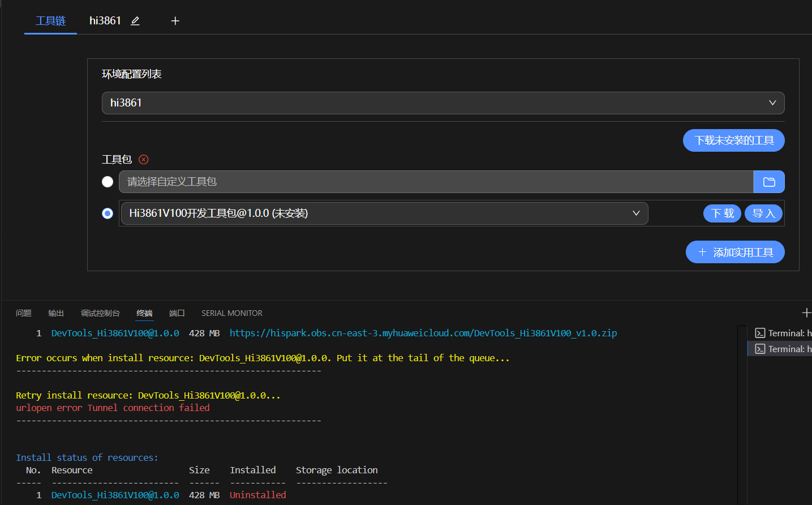Click the 'urlopen error Tunnel connection failed' line
Screen dimensions: 812x505
113,408
